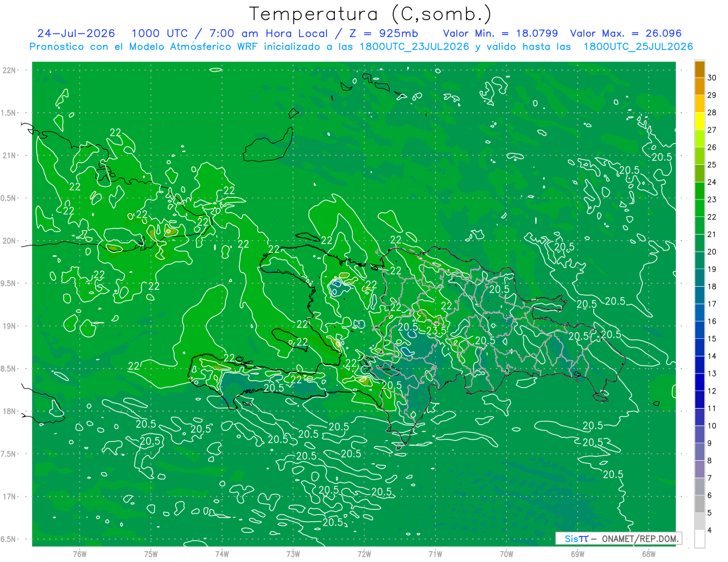
Task: Click the "7" label on the color scale
Action: 710,478
